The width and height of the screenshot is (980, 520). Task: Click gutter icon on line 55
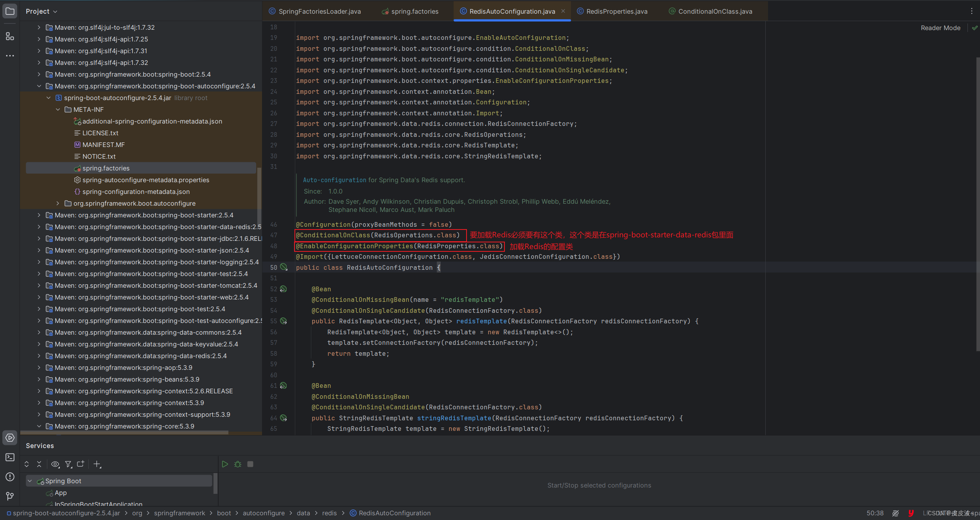coord(284,321)
